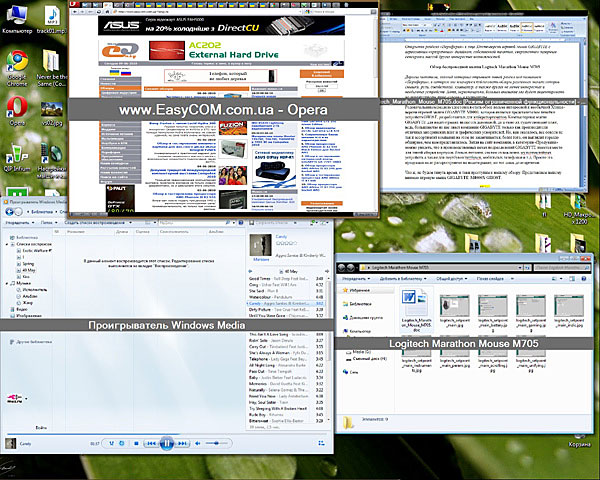Click the Explorer search box
This screenshot has height=480, width=600.
(x=562, y=268)
